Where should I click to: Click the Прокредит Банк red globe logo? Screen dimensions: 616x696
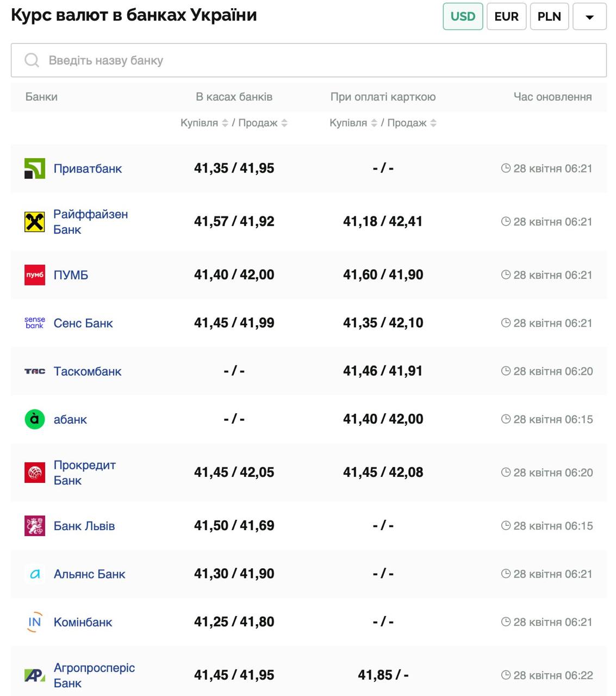(x=35, y=473)
